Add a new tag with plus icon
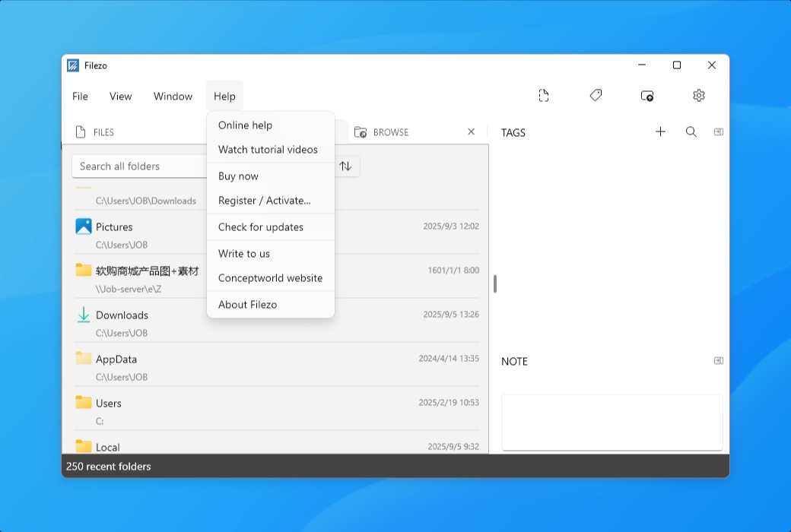The height and width of the screenshot is (532, 791). click(660, 131)
